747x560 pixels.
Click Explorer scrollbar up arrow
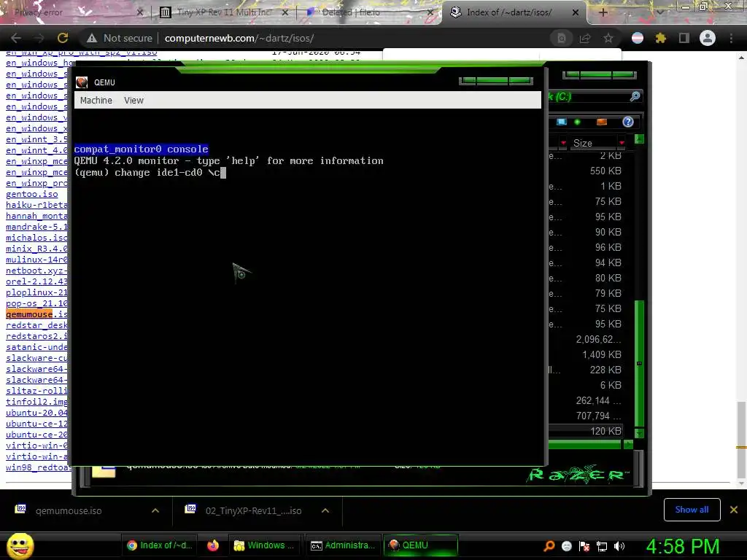pos(639,139)
